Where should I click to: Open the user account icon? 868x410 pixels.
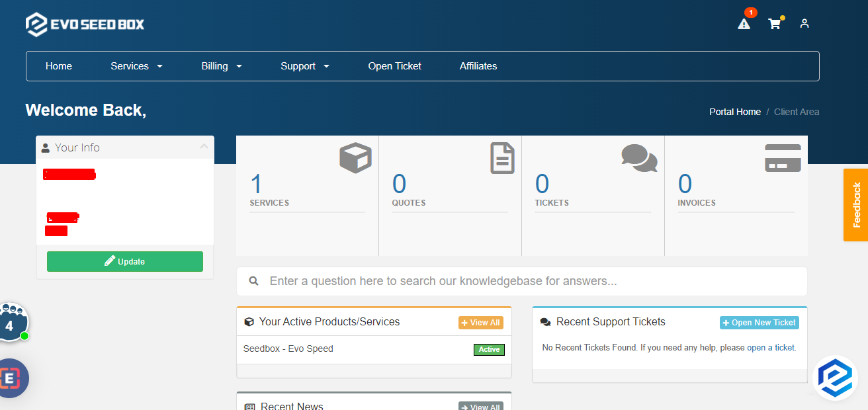pyautogui.click(x=804, y=24)
